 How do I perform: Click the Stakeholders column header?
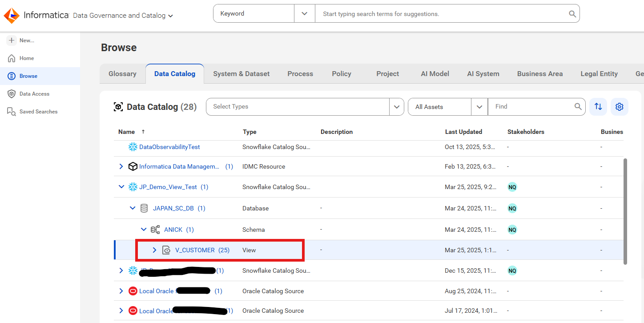coord(526,132)
